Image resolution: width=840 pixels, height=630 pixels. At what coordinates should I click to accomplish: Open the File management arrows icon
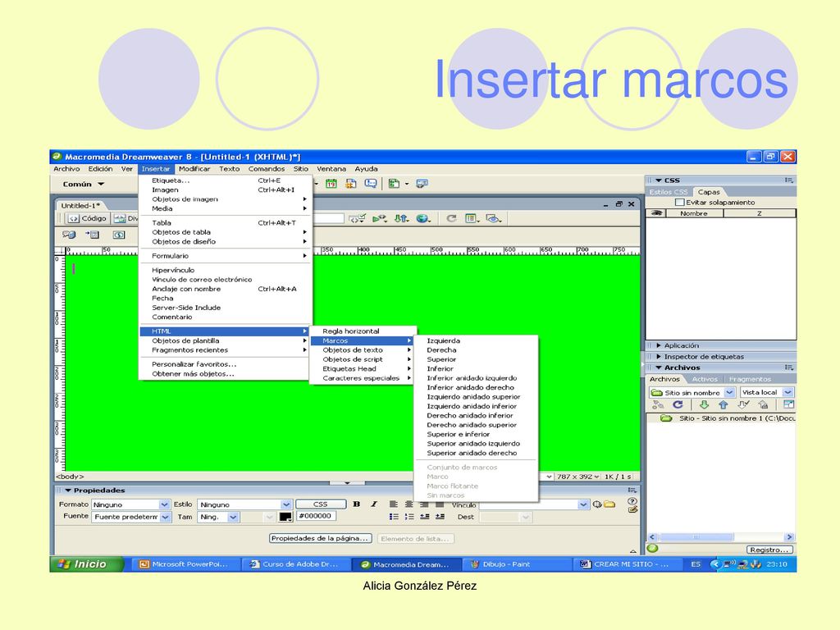point(401,218)
